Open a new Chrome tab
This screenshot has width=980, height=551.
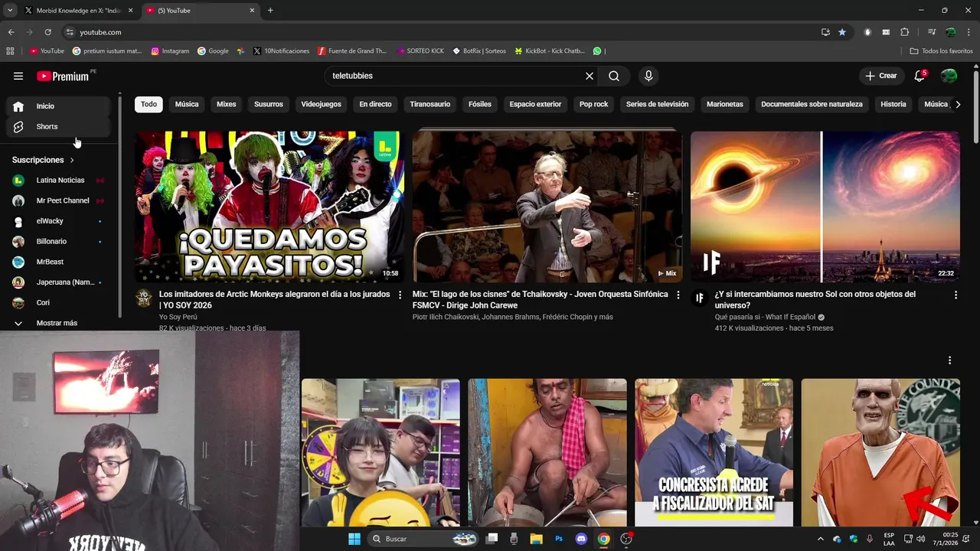270,11
